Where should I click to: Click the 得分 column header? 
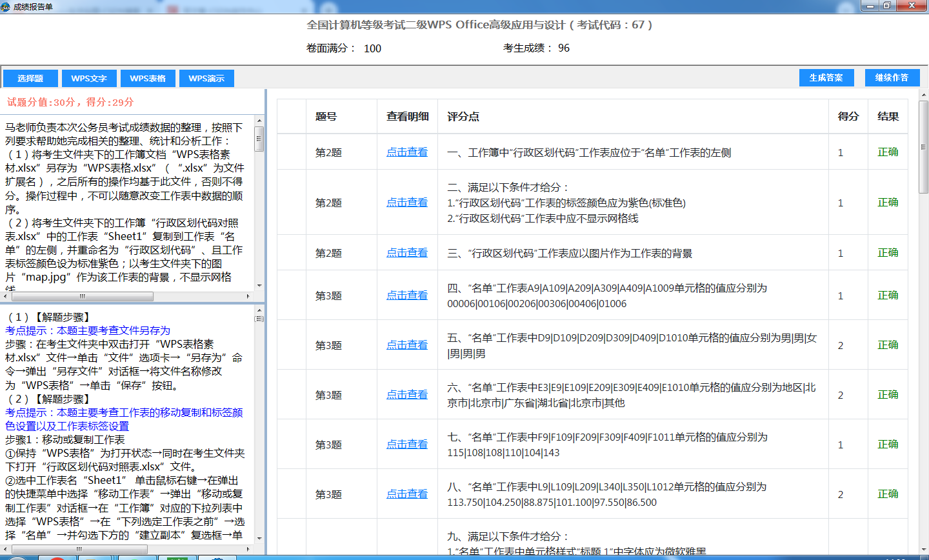[848, 117]
